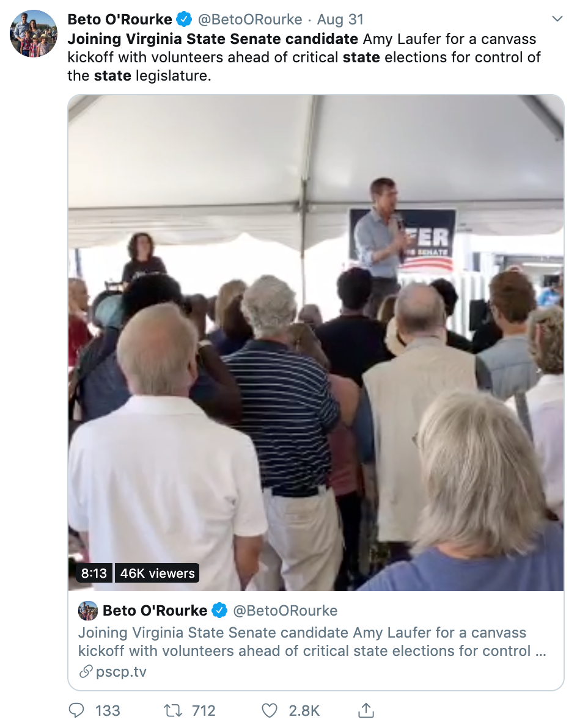The image size is (577, 728).
Task: Click the blue verified badge in header
Action: tap(185, 20)
